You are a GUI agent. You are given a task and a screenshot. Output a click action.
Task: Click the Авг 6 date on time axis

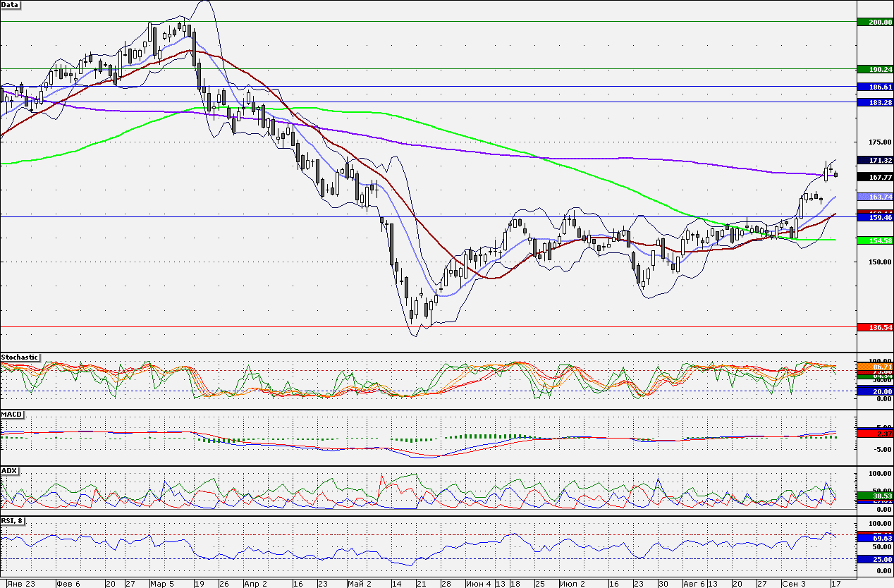[x=694, y=584]
